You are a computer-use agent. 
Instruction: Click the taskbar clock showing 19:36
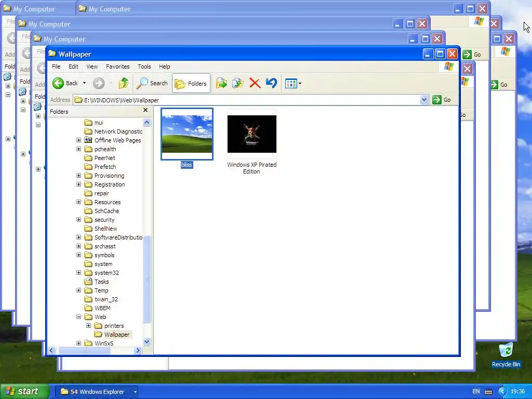point(518,391)
